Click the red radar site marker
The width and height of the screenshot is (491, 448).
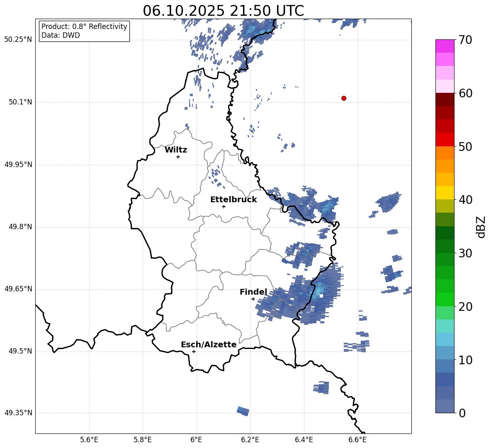coord(344,98)
